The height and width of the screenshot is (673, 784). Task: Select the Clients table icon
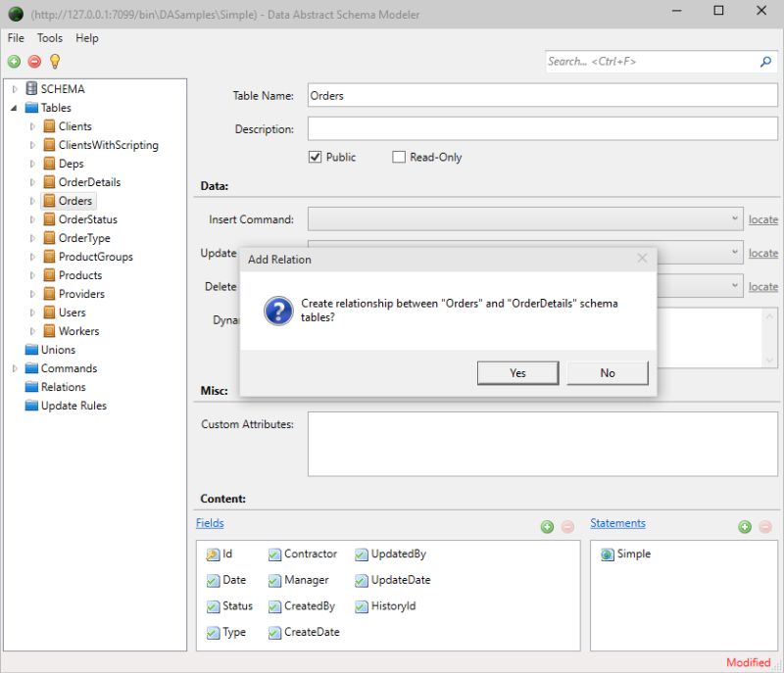click(x=49, y=126)
